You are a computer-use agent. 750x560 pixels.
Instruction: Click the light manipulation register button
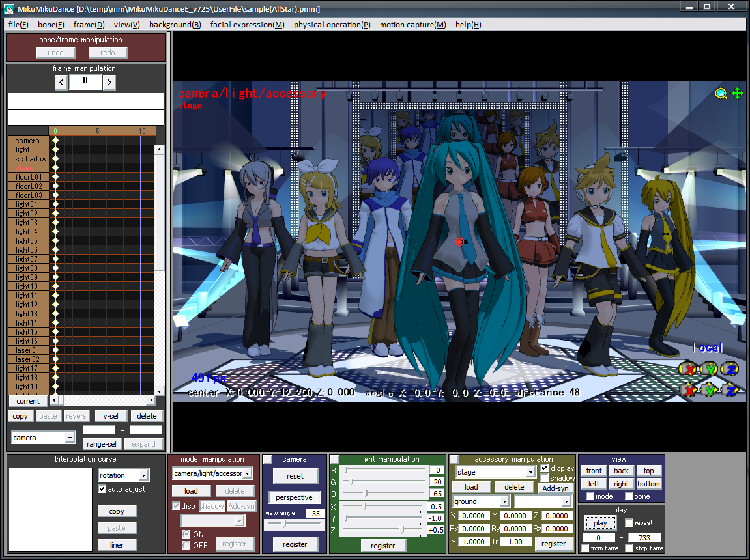tap(382, 545)
